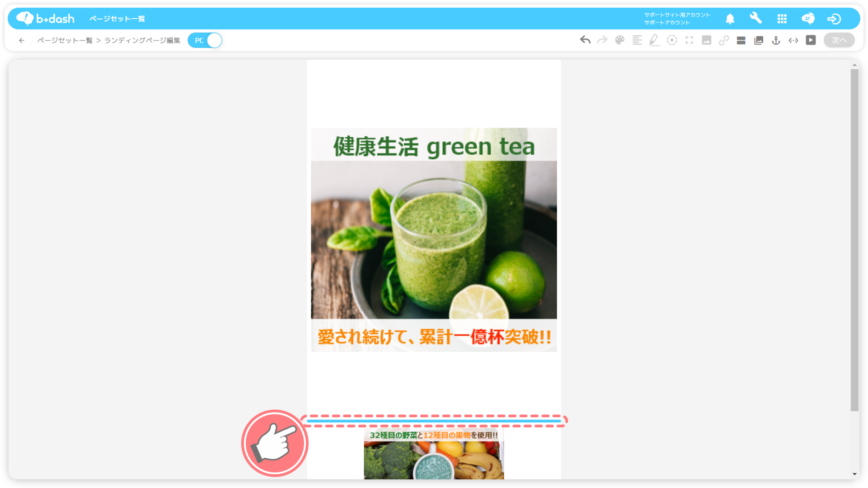Open the support chat bubble icon
Viewport: 868px width, 488px height.
click(808, 18)
